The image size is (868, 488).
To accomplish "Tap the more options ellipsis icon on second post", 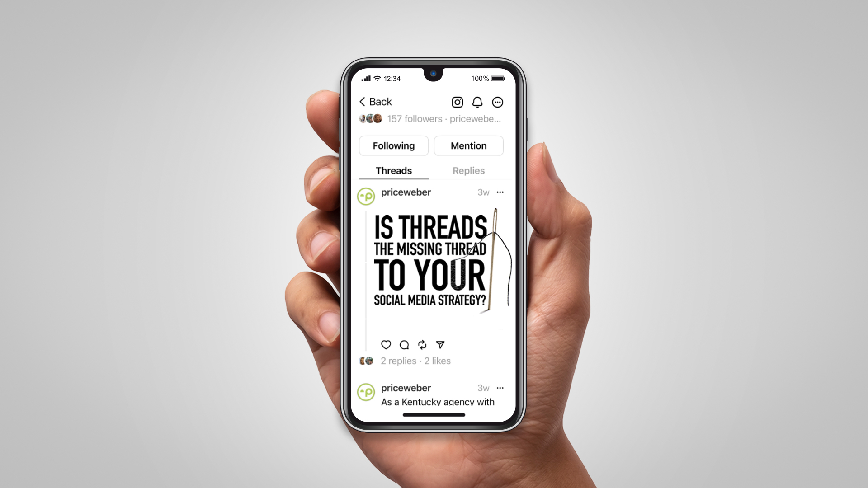I will pyautogui.click(x=501, y=388).
